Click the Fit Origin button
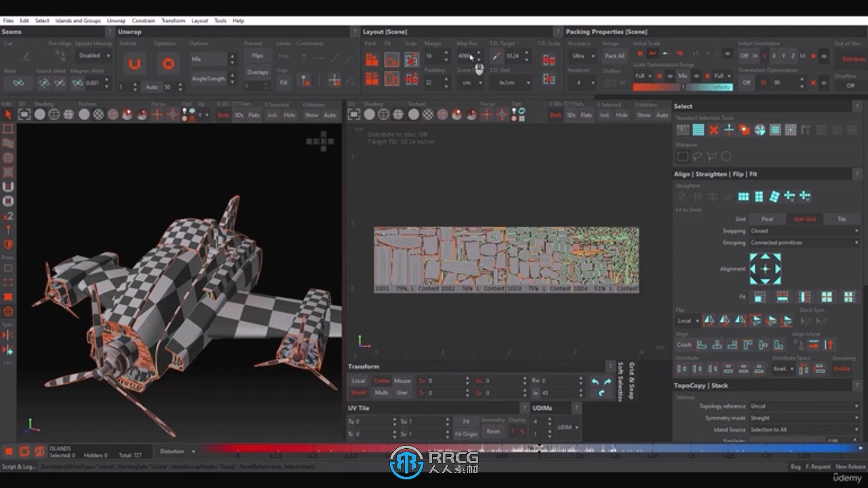Image resolution: width=868 pixels, height=488 pixels. pyautogui.click(x=466, y=434)
